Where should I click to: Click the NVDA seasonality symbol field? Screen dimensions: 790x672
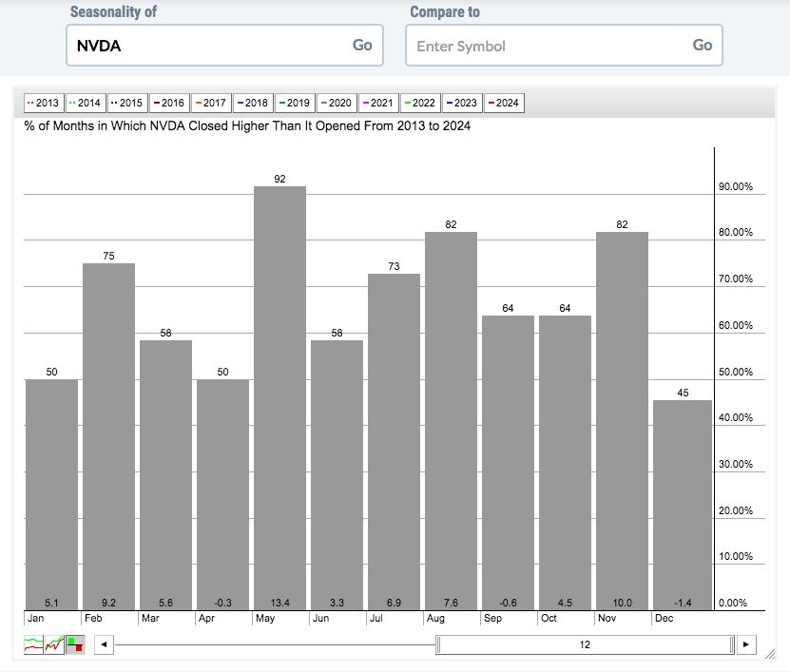(209, 46)
